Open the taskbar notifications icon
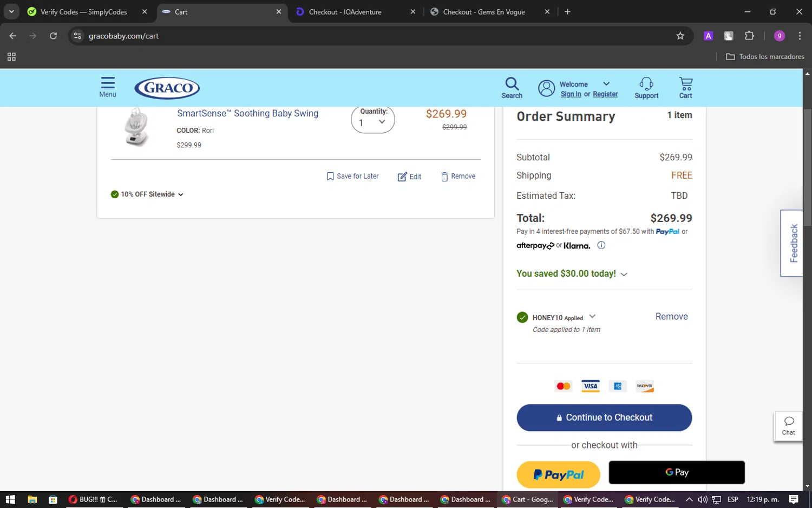The width and height of the screenshot is (812, 508). [x=794, y=499]
